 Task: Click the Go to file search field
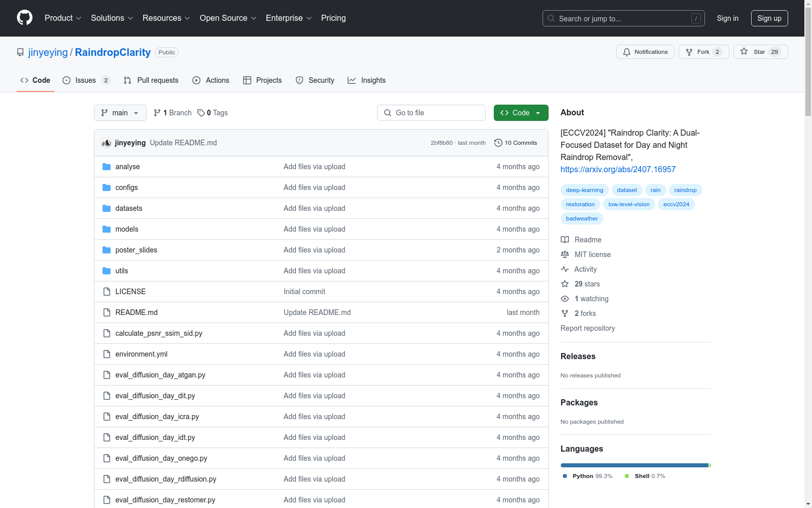pyautogui.click(x=431, y=113)
